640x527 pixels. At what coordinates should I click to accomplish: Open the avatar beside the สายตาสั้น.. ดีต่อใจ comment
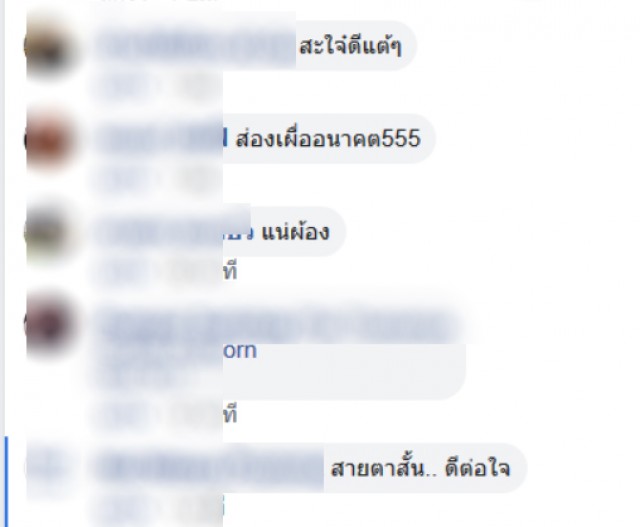coord(48,468)
